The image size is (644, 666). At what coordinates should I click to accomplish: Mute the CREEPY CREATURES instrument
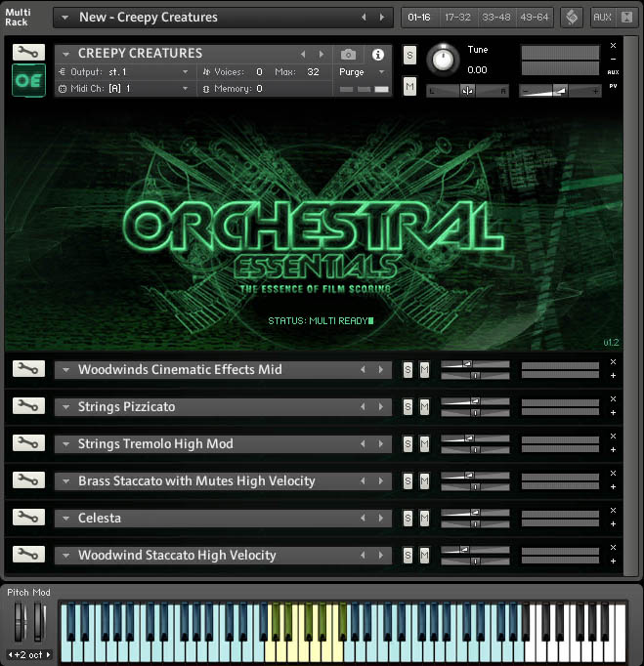pyautogui.click(x=409, y=86)
